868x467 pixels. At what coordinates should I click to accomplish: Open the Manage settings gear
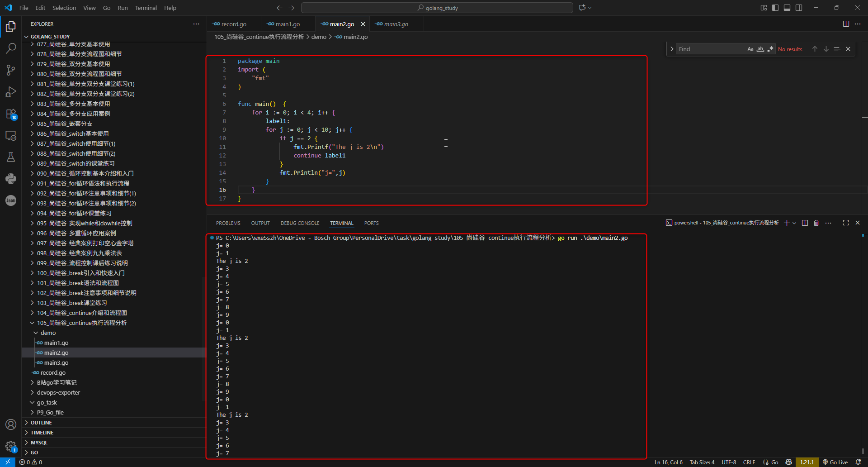[x=11, y=446]
